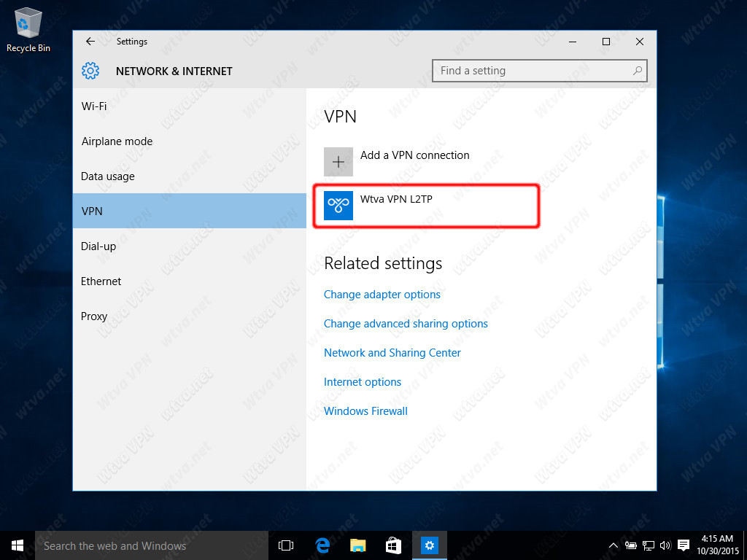Viewport: 747px width, 560px height.
Task: Open the Recycle Bin desktop icon
Action: click(x=28, y=29)
